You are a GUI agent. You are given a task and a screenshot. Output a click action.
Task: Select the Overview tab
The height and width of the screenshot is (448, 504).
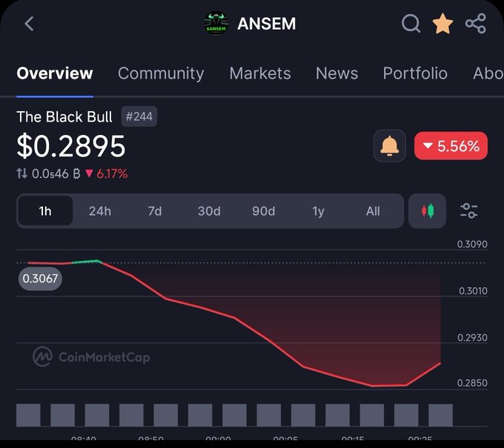pyautogui.click(x=55, y=73)
